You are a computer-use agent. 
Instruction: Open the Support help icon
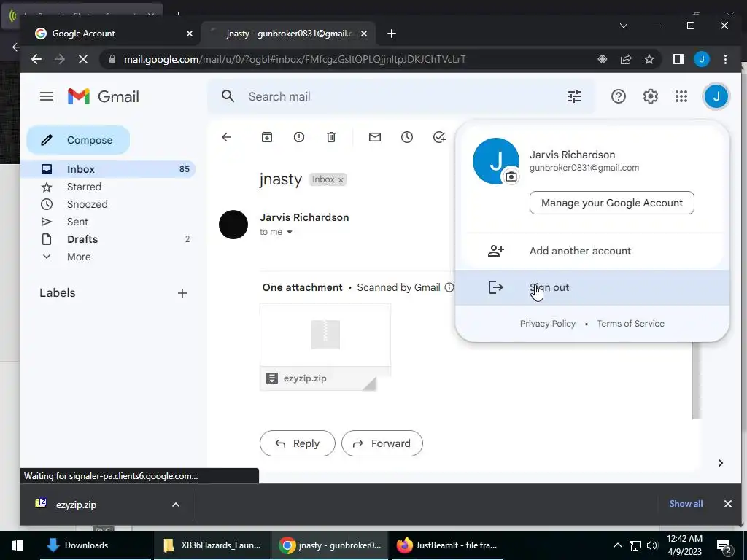619,97
